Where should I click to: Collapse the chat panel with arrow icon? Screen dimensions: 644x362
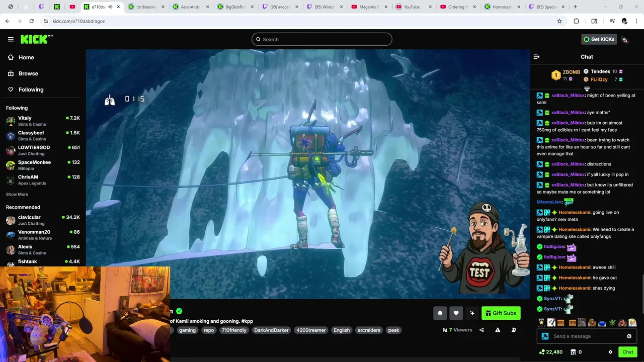coord(536,57)
